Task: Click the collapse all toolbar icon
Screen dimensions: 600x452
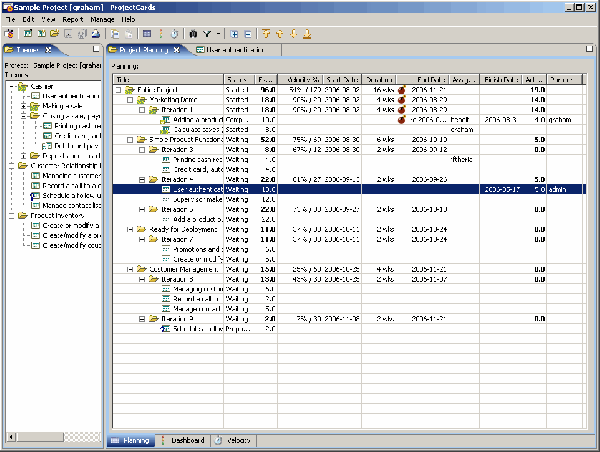Action: point(248,33)
